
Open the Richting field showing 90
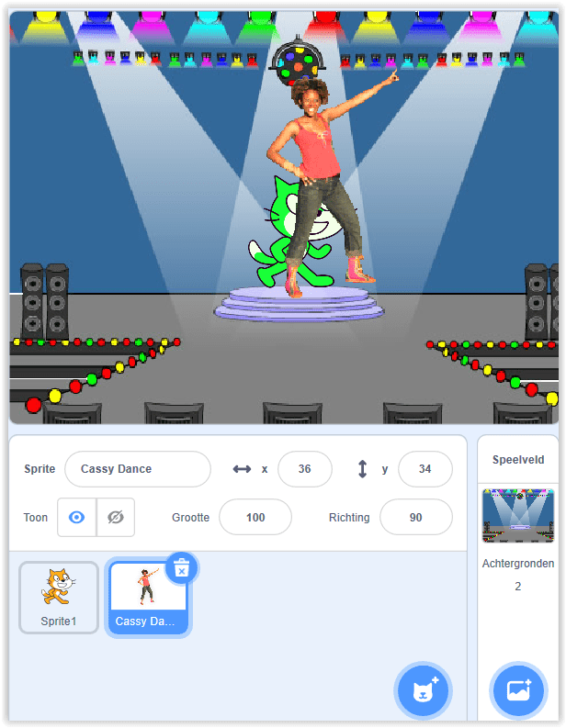point(416,517)
